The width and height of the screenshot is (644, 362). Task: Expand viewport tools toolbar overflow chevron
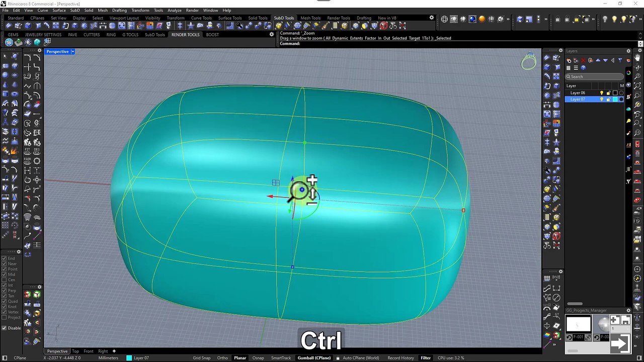[x=546, y=19]
